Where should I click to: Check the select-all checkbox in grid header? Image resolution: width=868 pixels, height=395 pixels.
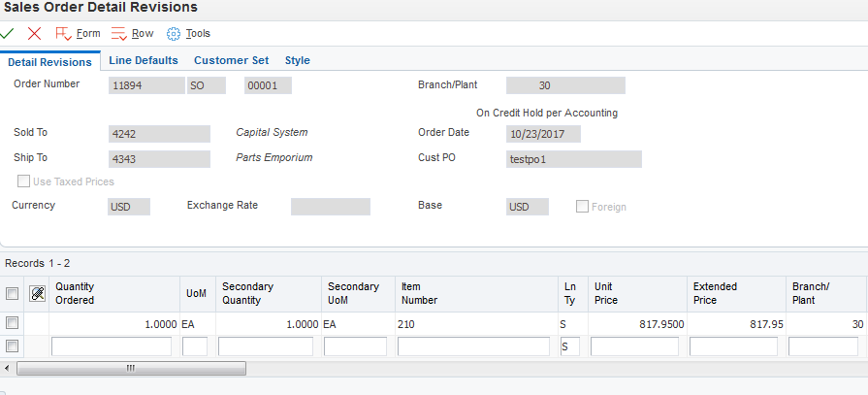(12, 294)
